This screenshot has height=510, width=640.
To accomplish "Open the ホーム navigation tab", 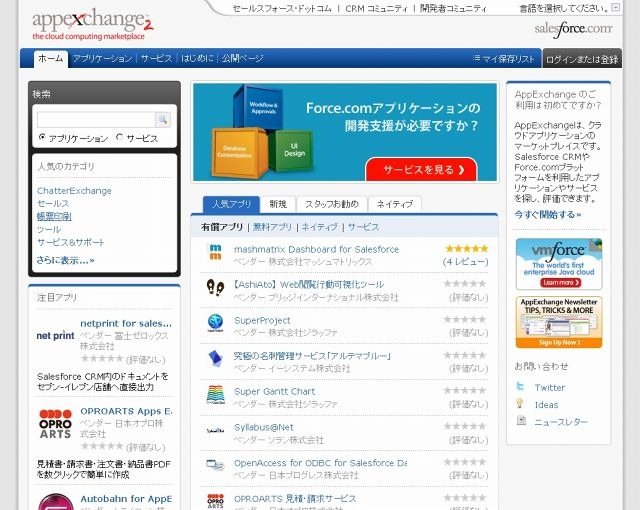I will pyautogui.click(x=51, y=58).
